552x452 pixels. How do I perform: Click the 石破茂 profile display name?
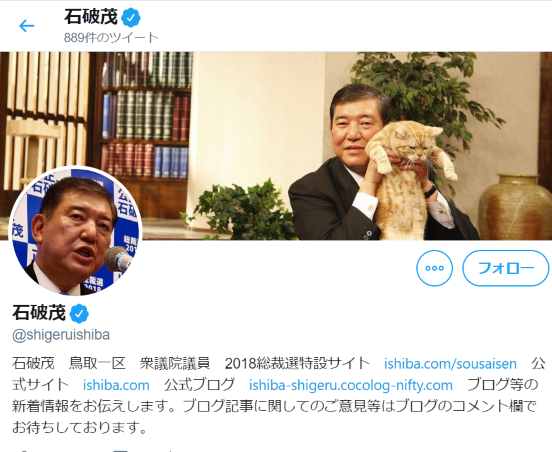(x=39, y=312)
